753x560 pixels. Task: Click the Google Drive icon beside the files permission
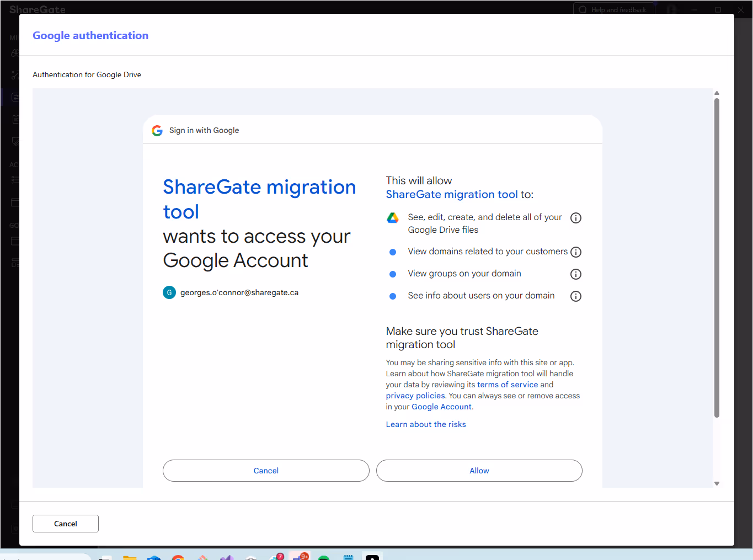pos(393,218)
